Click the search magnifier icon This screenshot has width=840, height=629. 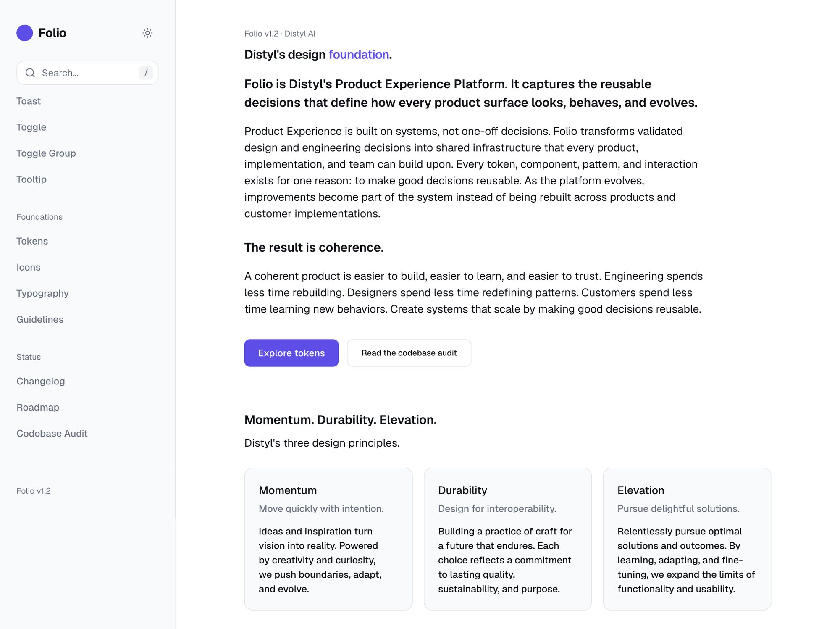30,73
